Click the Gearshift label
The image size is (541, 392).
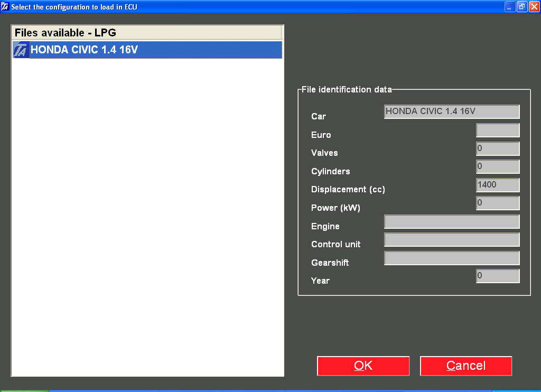330,263
